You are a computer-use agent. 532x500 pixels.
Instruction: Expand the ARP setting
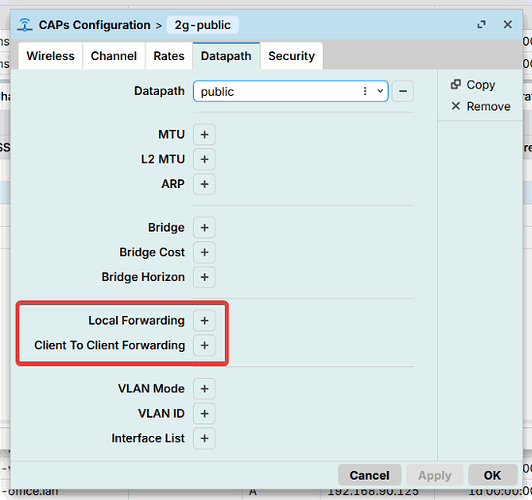tap(204, 184)
